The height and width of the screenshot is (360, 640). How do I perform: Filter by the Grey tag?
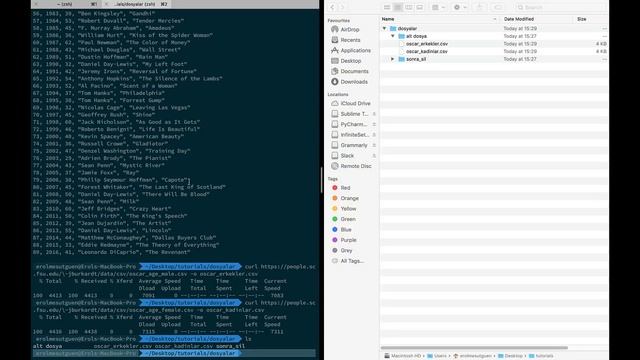pyautogui.click(x=342, y=250)
